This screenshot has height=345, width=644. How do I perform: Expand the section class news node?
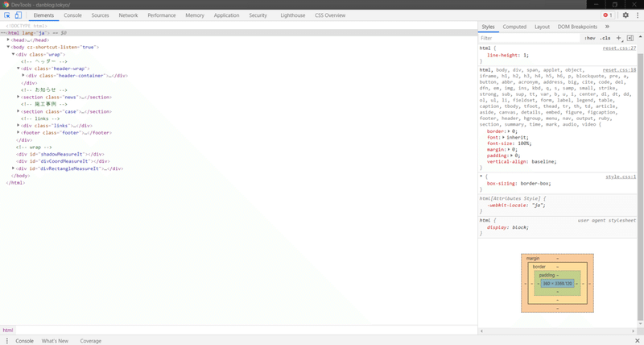pos(18,97)
